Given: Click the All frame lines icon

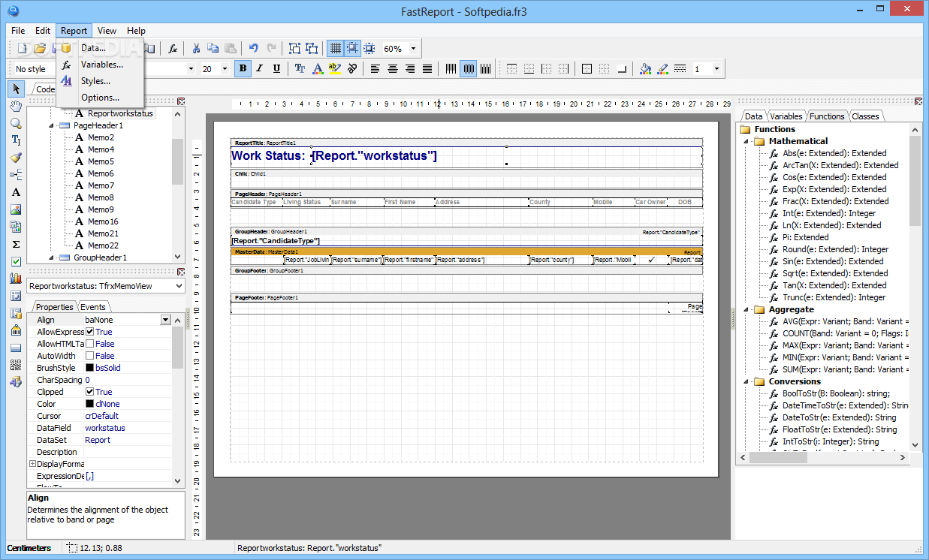Looking at the screenshot, I should click(587, 69).
